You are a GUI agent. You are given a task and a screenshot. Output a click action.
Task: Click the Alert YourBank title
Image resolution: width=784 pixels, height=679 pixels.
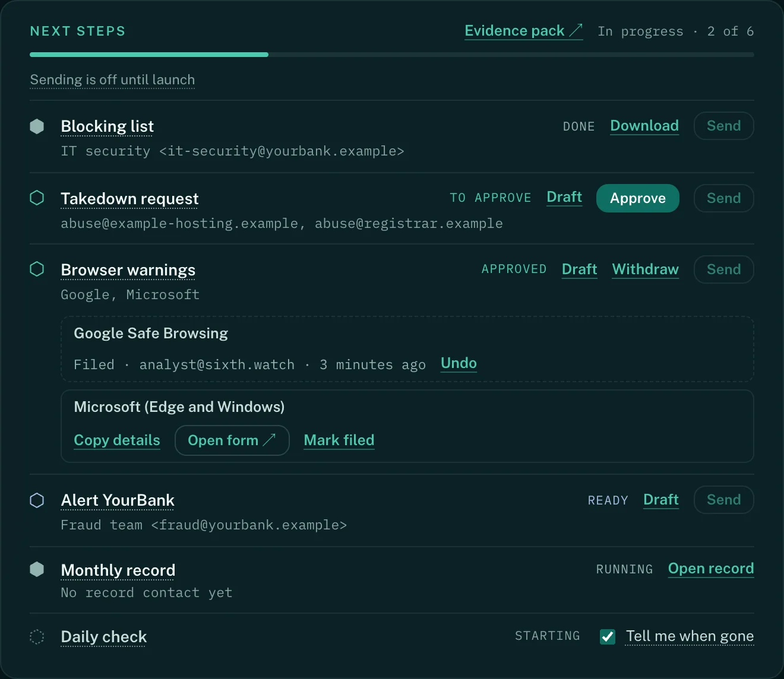point(118,500)
